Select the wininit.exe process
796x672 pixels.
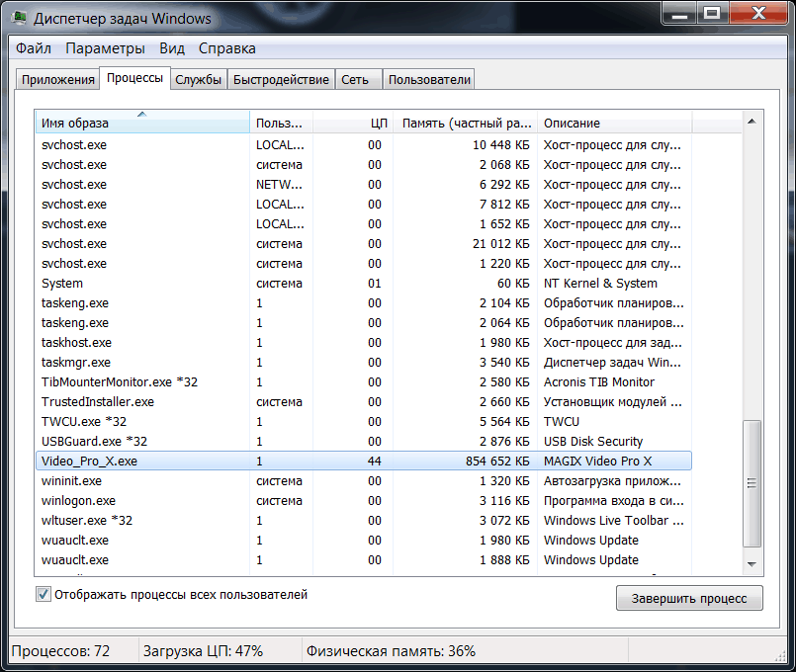click(364, 481)
